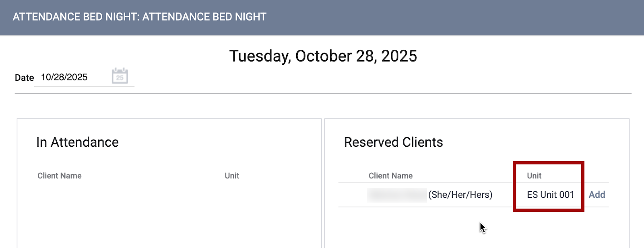Open the calendar date picker icon
Image resolution: width=644 pixels, height=248 pixels.
[x=120, y=76]
